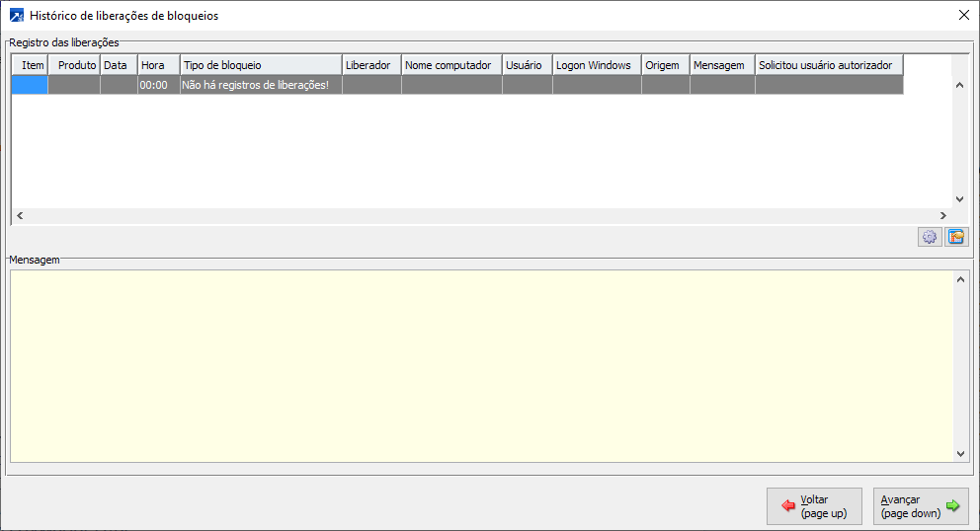Select the 00:00 time cell
This screenshot has height=531, width=980.
point(159,85)
